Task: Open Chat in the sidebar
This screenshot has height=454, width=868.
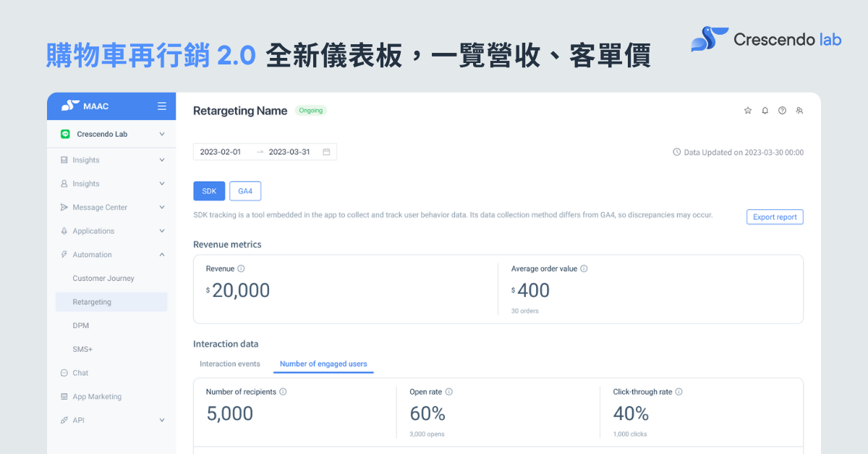Action: click(80, 373)
